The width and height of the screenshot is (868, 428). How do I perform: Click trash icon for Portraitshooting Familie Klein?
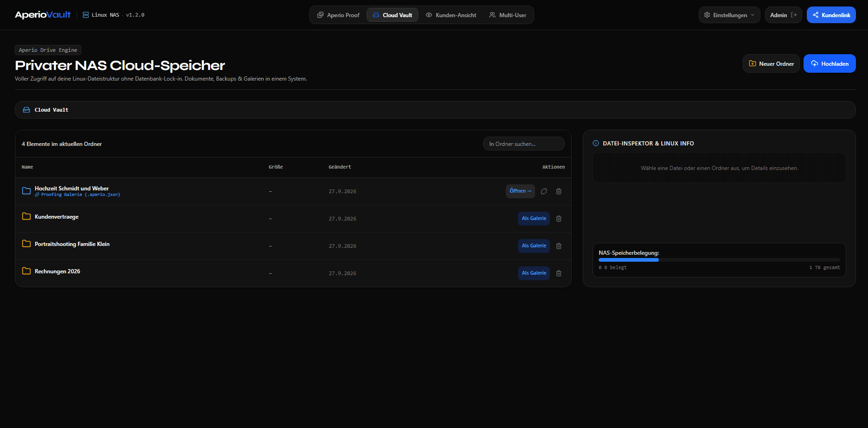coord(559,246)
